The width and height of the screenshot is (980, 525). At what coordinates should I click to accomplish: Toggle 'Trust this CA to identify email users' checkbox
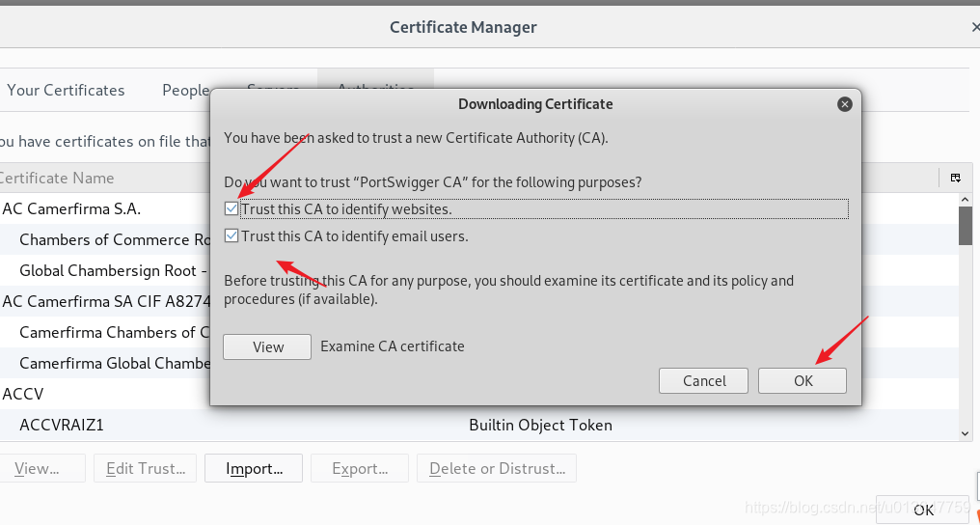click(231, 236)
